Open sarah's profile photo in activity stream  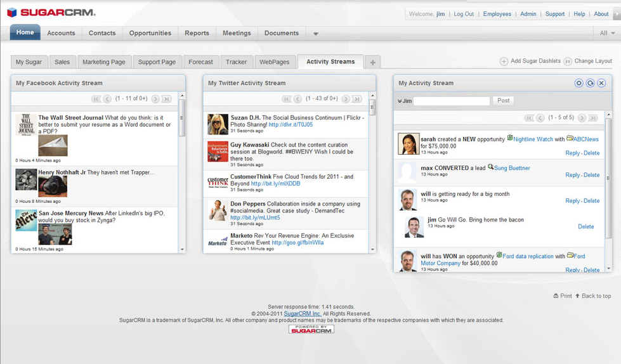click(409, 143)
